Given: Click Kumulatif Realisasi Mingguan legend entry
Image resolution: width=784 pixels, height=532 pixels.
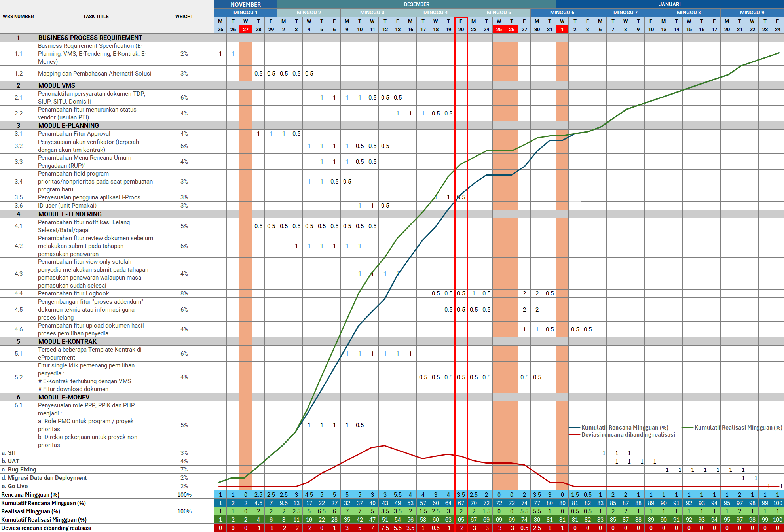Looking at the screenshot, I should coord(738,428).
